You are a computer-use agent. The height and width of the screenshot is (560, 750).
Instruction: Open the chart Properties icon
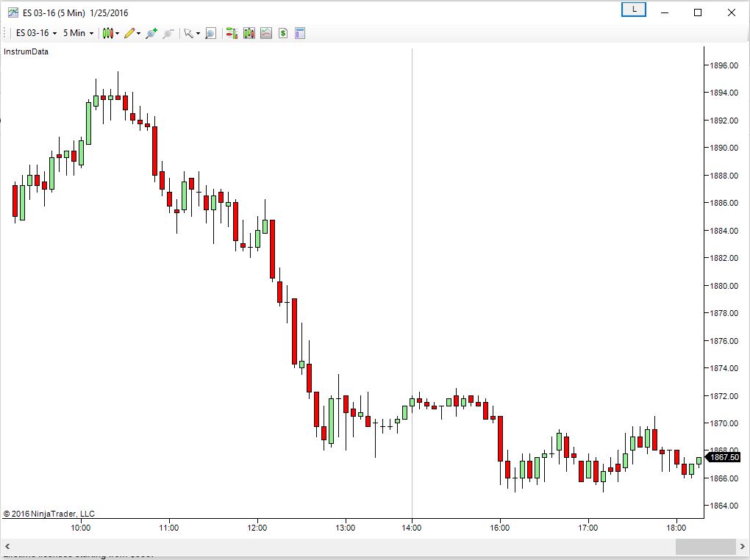[300, 33]
